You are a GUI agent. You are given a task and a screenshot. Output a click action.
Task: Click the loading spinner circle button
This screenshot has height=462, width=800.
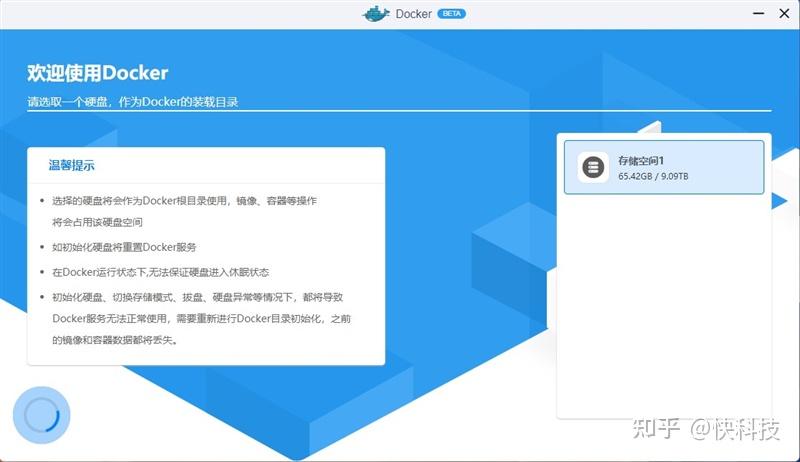click(x=41, y=415)
